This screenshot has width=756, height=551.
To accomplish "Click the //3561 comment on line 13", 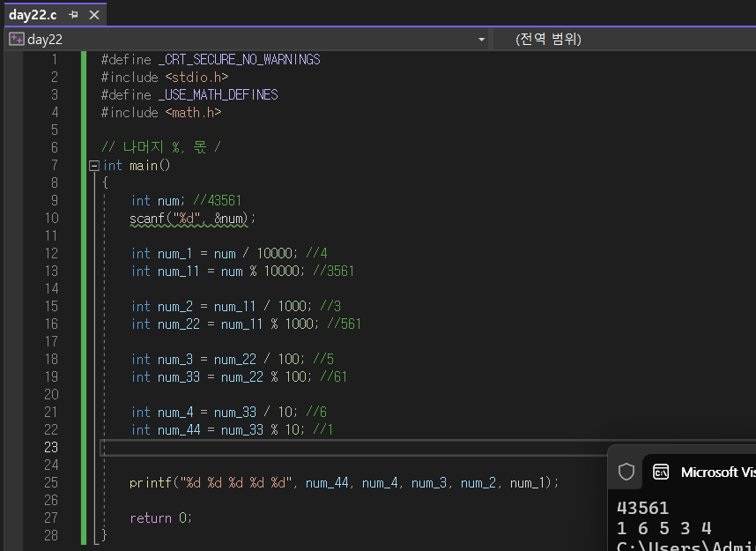I will pyautogui.click(x=334, y=272).
